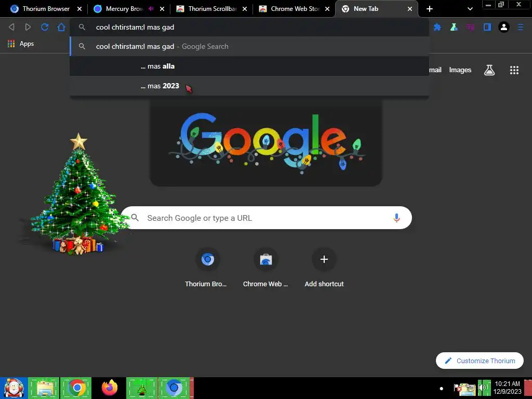This screenshot has height=399, width=532.
Task: Open the Action Center flag tray icon
Action: pos(457,389)
